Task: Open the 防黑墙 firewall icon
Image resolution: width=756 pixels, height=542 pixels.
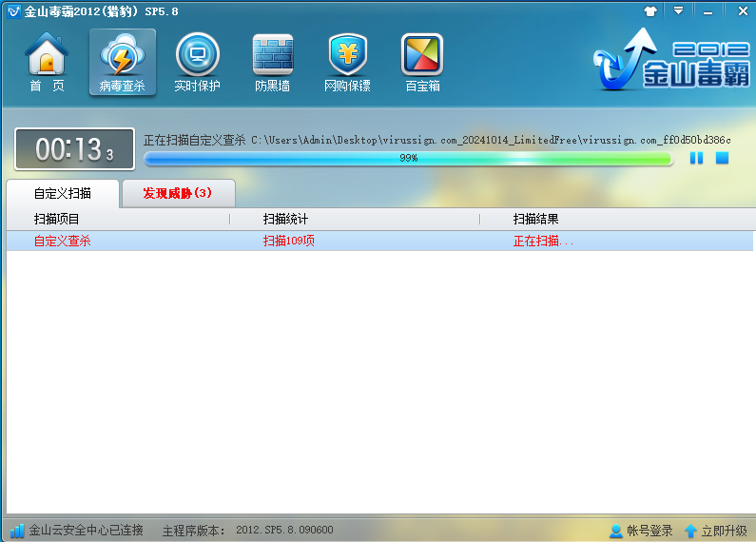Action: click(x=272, y=63)
